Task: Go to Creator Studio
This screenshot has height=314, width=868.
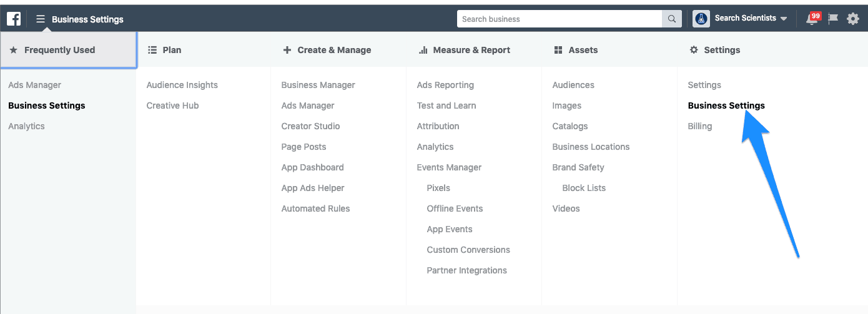Action: [310, 126]
